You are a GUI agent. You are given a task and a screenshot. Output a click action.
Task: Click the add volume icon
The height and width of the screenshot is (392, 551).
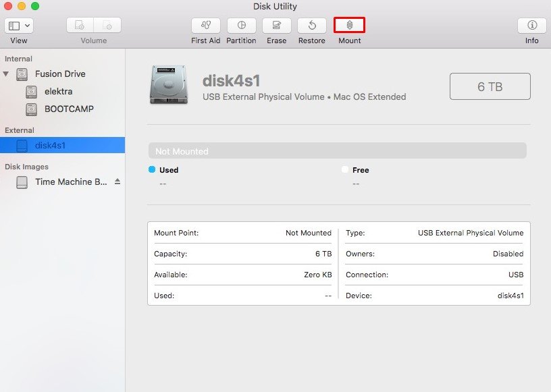point(80,26)
